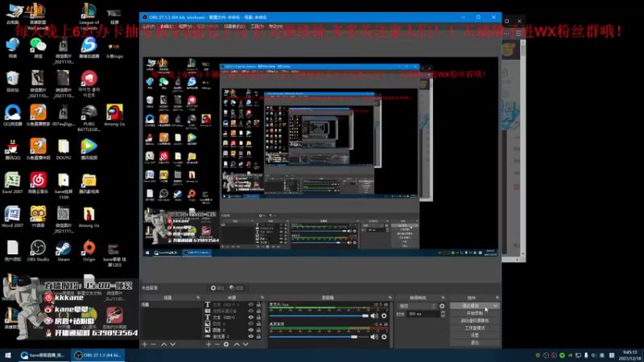Toggle the lock on the 文本 (GDI+) 2 source

click(258, 305)
